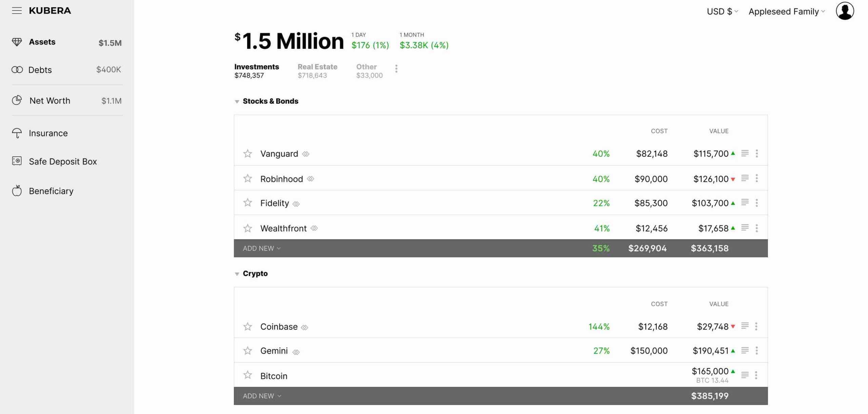Click the linked-account icon beside Fidelity
Viewport: 868px width, 414px height.
tap(296, 204)
